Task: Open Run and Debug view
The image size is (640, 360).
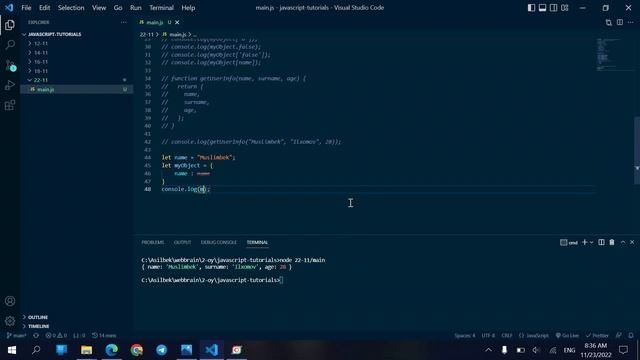Action: click(10, 85)
